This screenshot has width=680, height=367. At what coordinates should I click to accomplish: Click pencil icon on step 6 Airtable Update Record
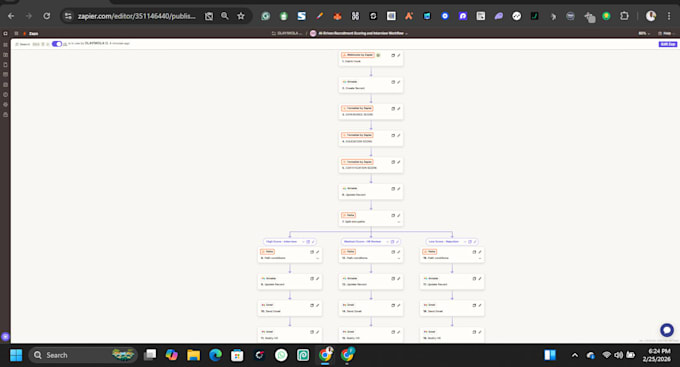point(399,189)
